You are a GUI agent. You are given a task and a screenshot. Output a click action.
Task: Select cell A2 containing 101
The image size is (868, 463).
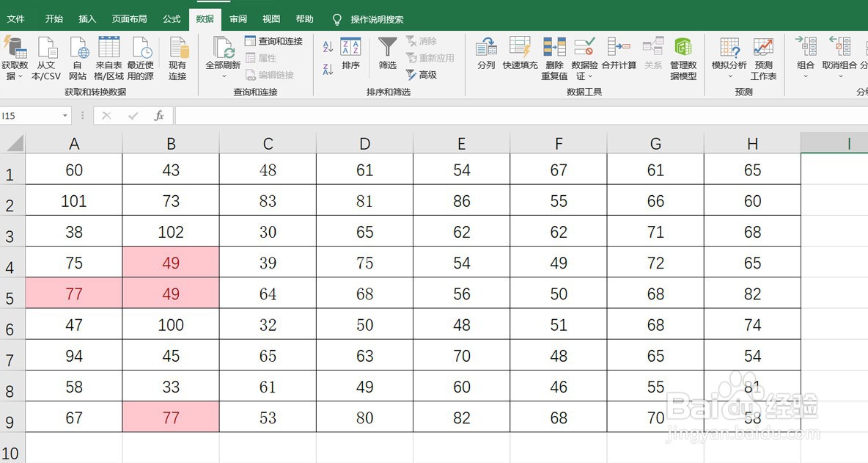(x=73, y=200)
